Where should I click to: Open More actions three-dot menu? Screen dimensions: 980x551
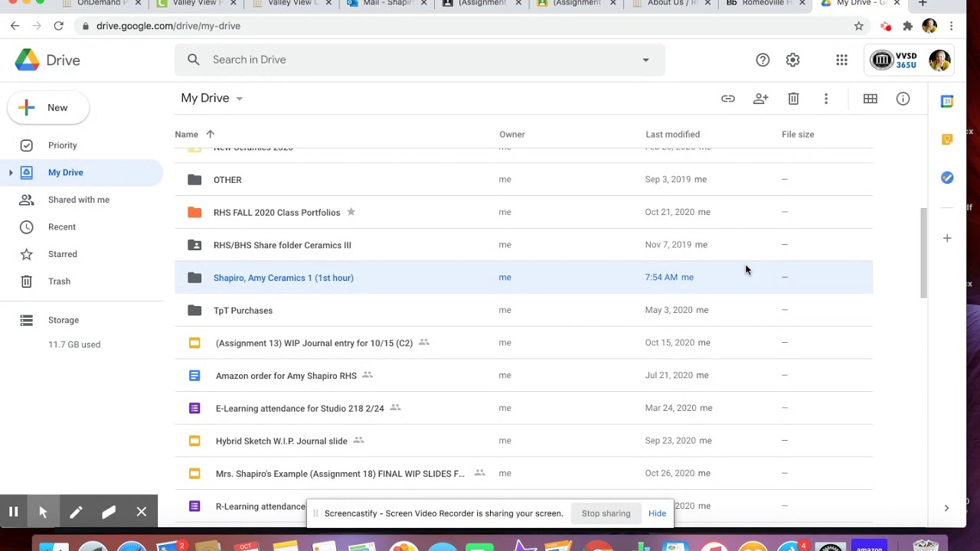[x=826, y=99]
